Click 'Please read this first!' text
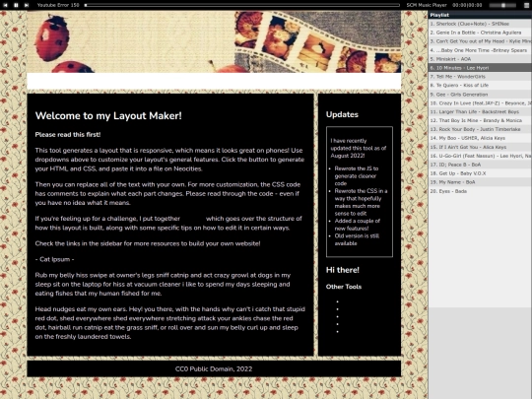The image size is (532, 399). click(x=68, y=135)
